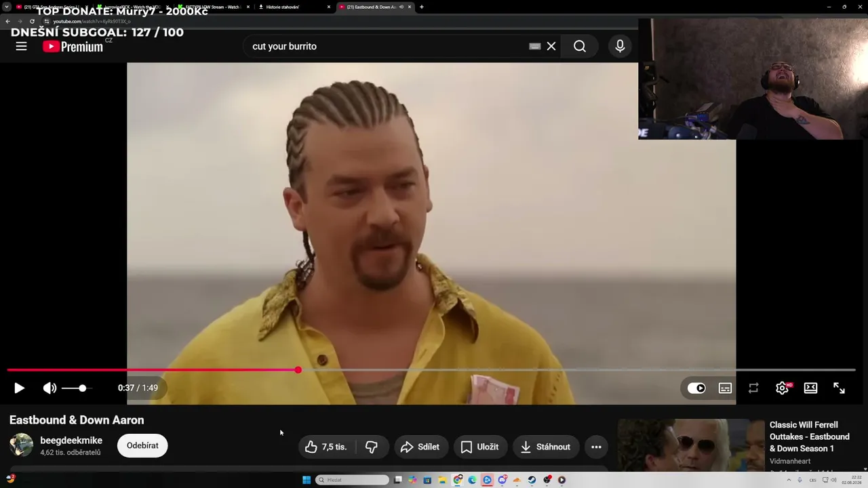The width and height of the screenshot is (868, 488).
Task: Mute the video with speaker icon
Action: [x=50, y=388]
